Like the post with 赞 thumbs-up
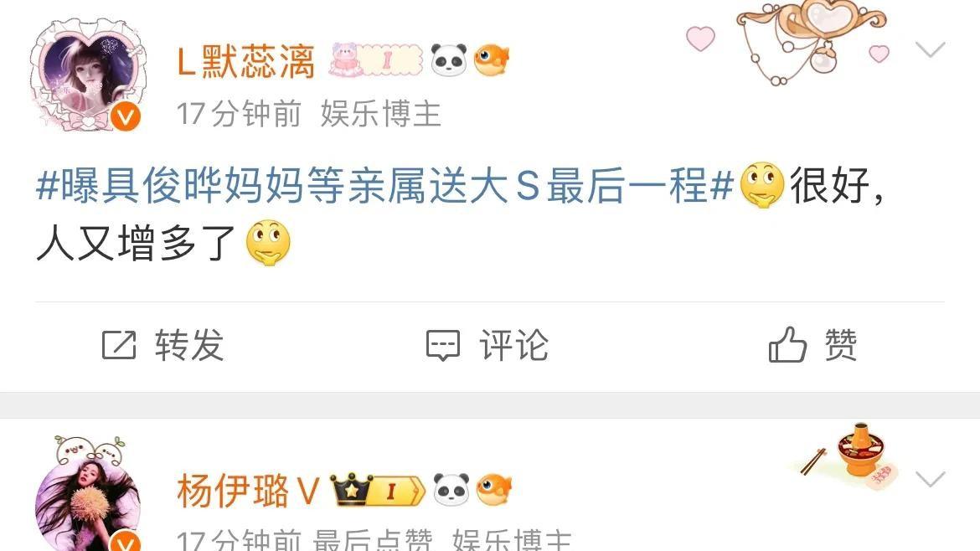 pyautogui.click(x=812, y=345)
